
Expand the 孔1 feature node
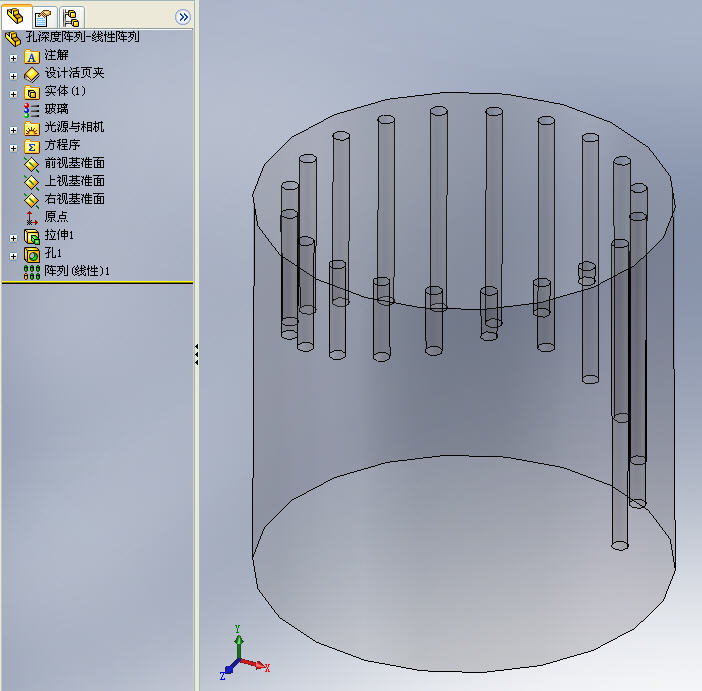[x=13, y=256]
